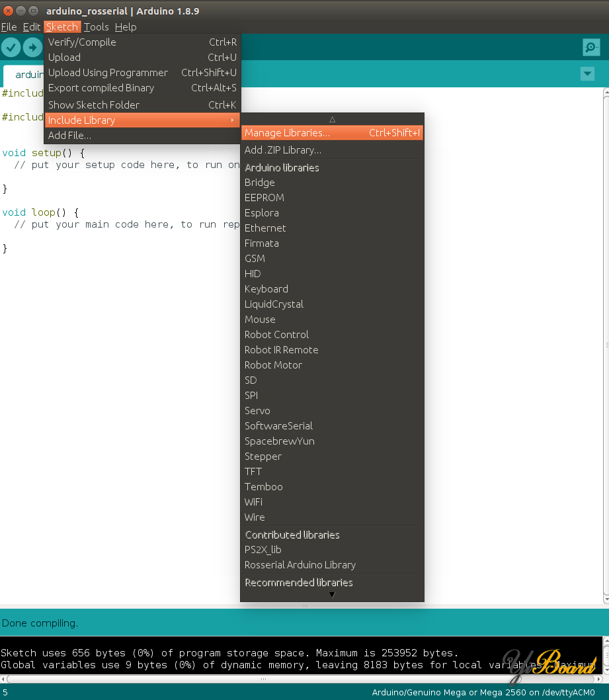Include the Bridge library

coord(332,183)
